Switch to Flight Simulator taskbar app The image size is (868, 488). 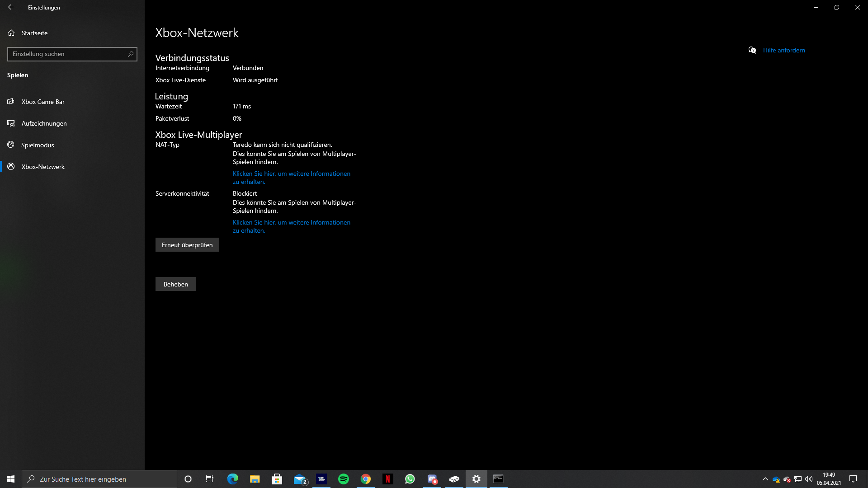(x=321, y=479)
